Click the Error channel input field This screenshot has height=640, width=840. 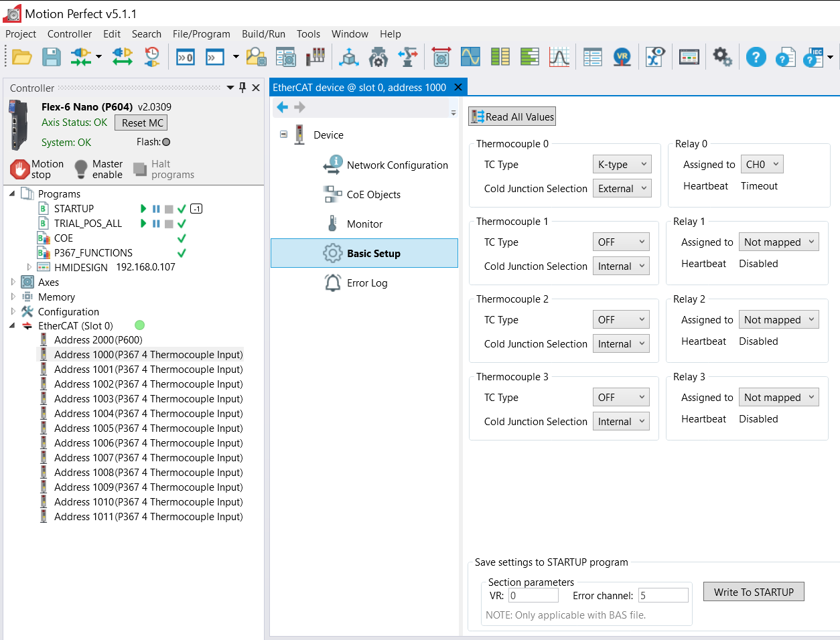pos(663,596)
